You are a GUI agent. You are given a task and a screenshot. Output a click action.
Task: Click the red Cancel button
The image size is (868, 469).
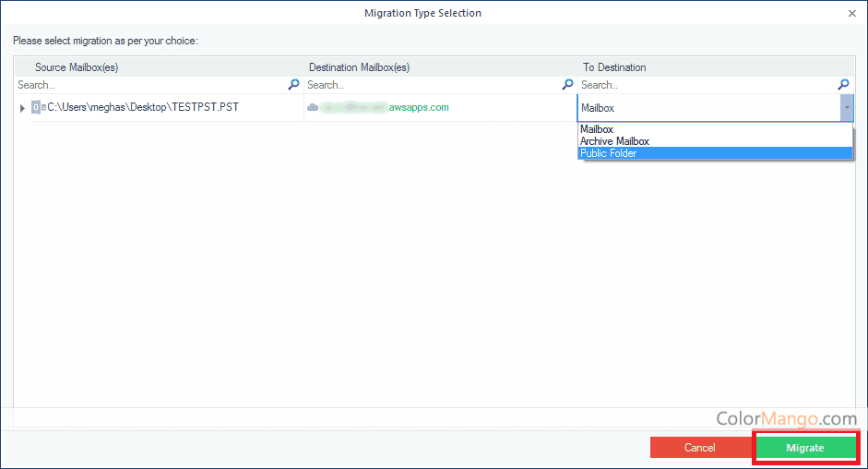[x=699, y=448]
